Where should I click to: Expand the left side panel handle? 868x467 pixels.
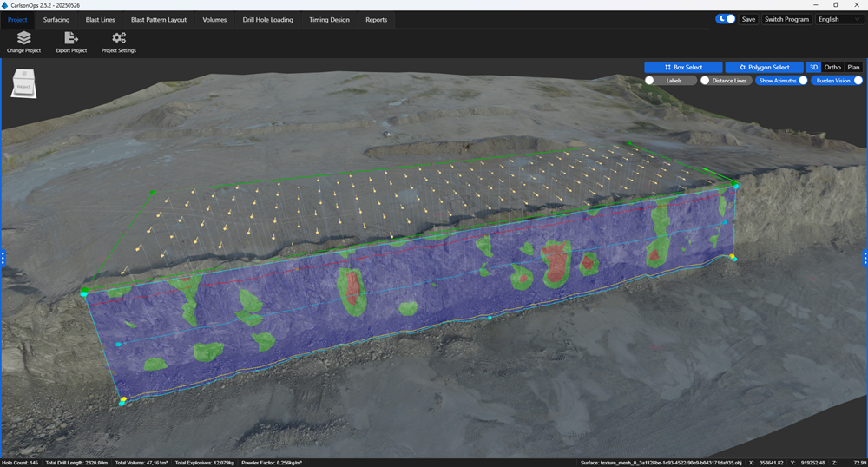click(3, 258)
